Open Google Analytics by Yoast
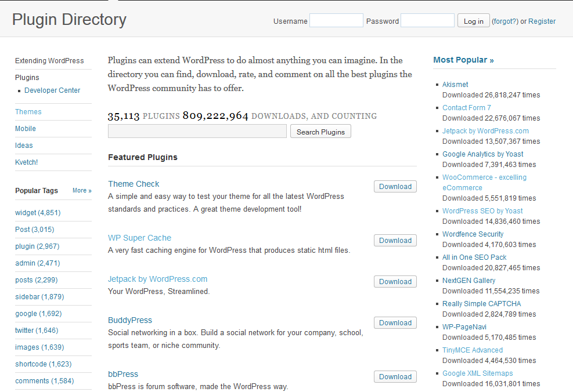Image resolution: width=573 pixels, height=392 pixels. (x=483, y=154)
